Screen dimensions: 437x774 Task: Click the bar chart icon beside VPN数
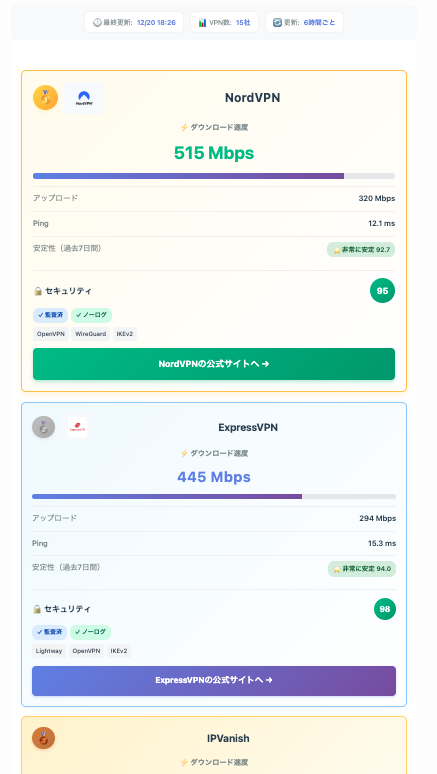(x=202, y=23)
